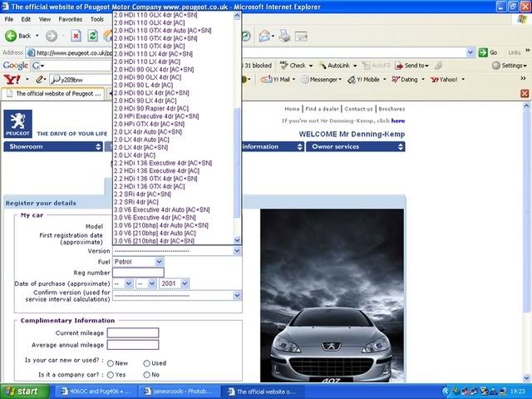Click the version list scroll up arrow
The height and width of the screenshot is (399, 532).
[237, 15]
